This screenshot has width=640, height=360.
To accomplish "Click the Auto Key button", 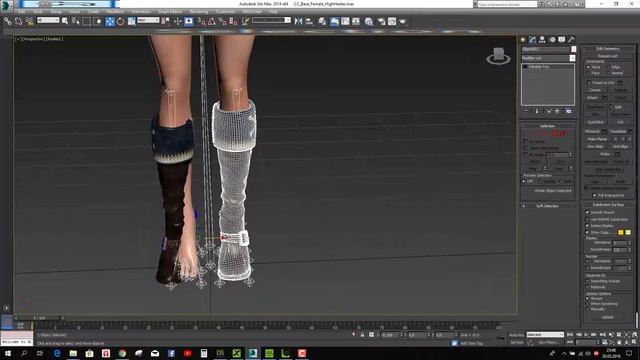I will (x=517, y=335).
